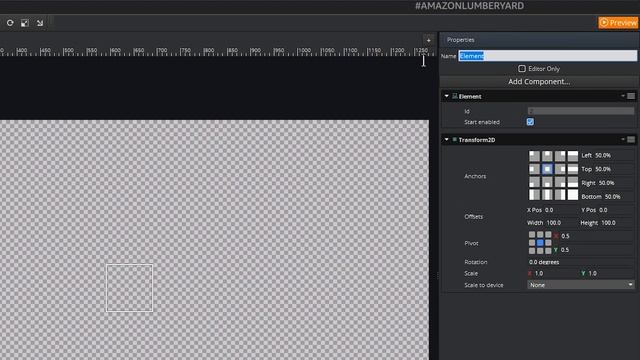The width and height of the screenshot is (640, 360).
Task: Click the Id field
Action: point(581,111)
